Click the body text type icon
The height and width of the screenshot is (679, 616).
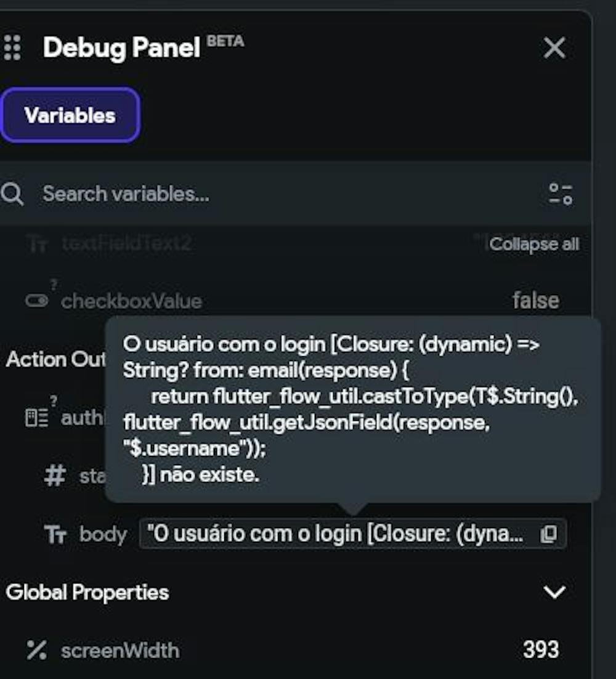(55, 534)
